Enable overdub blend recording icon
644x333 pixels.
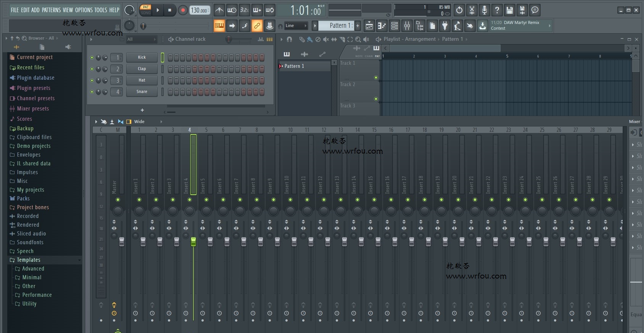point(257,10)
